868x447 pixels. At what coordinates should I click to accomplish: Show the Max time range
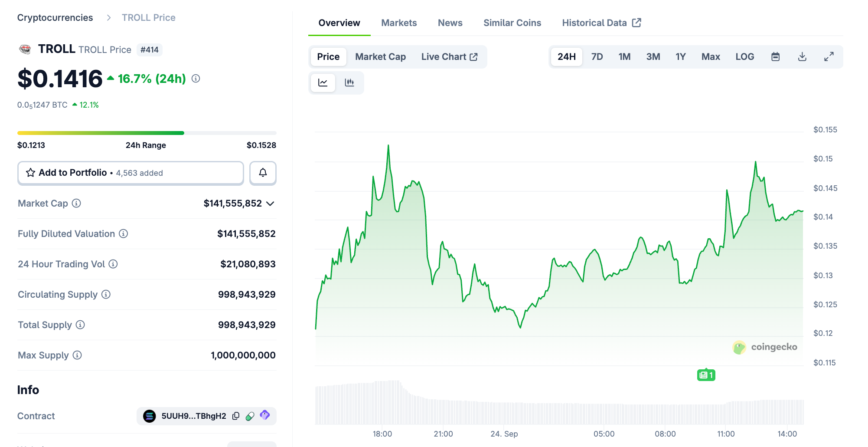(711, 57)
